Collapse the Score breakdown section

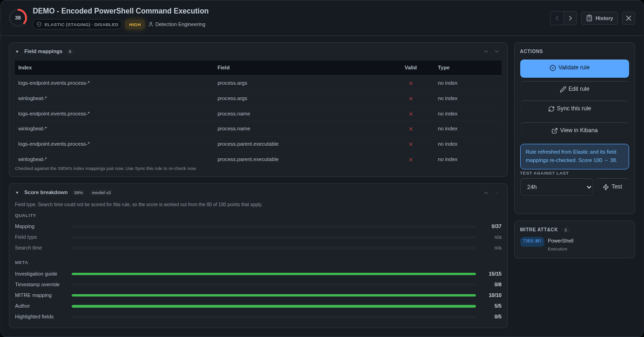pyautogui.click(x=17, y=193)
